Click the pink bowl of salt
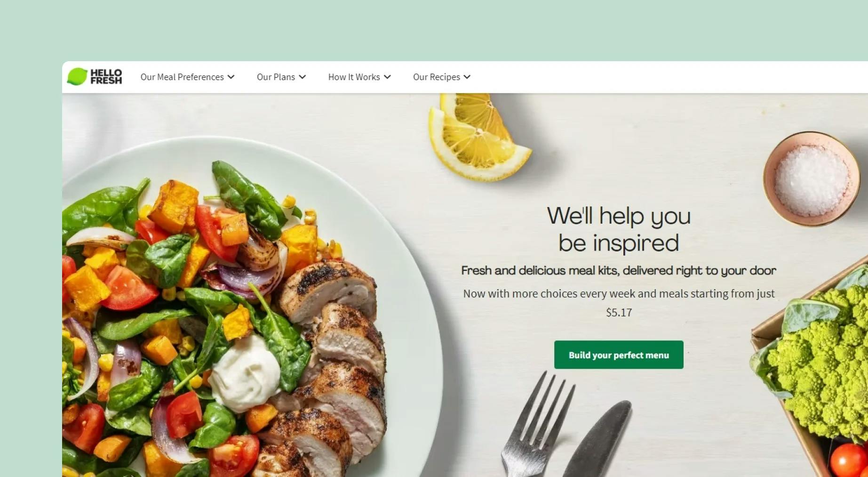 (812, 179)
